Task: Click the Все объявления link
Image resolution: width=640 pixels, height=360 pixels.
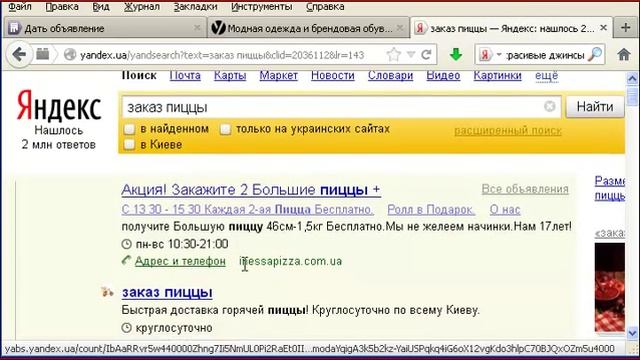Action: [525, 189]
